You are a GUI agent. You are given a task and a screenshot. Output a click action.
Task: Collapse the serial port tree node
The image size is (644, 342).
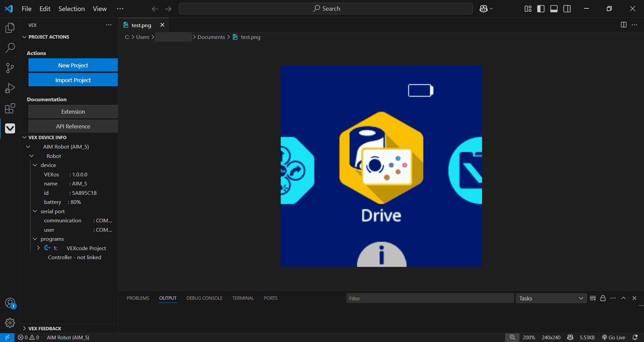pyautogui.click(x=35, y=211)
